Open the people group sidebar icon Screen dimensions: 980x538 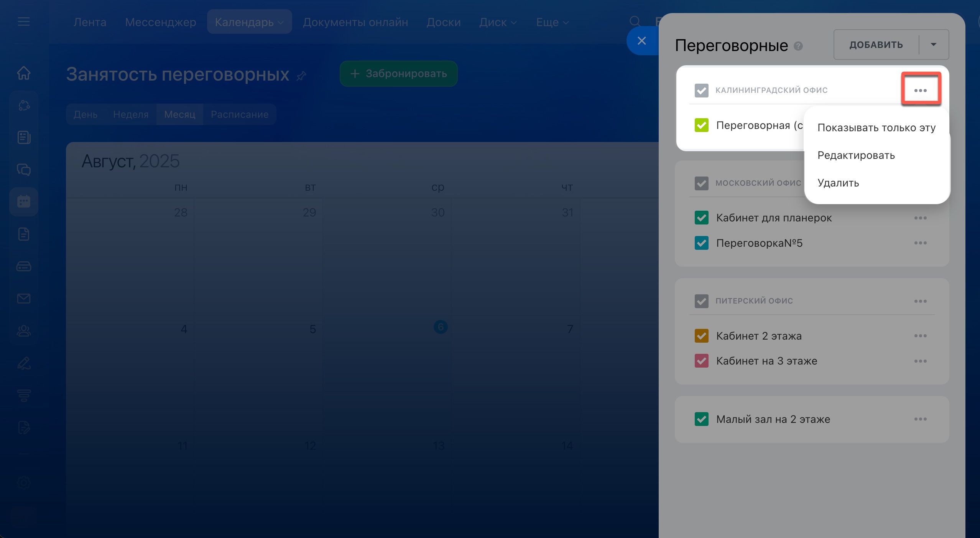[x=24, y=330]
